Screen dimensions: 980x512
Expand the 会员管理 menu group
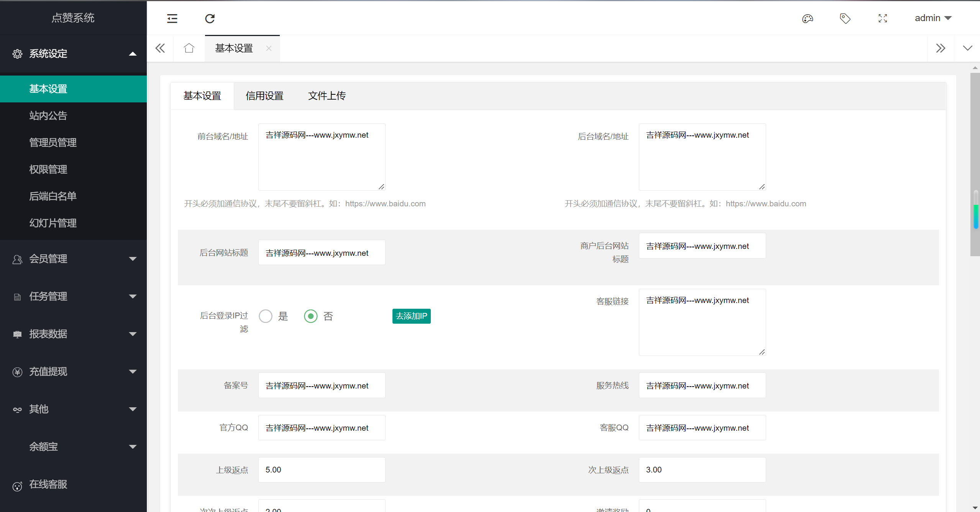pos(133,259)
